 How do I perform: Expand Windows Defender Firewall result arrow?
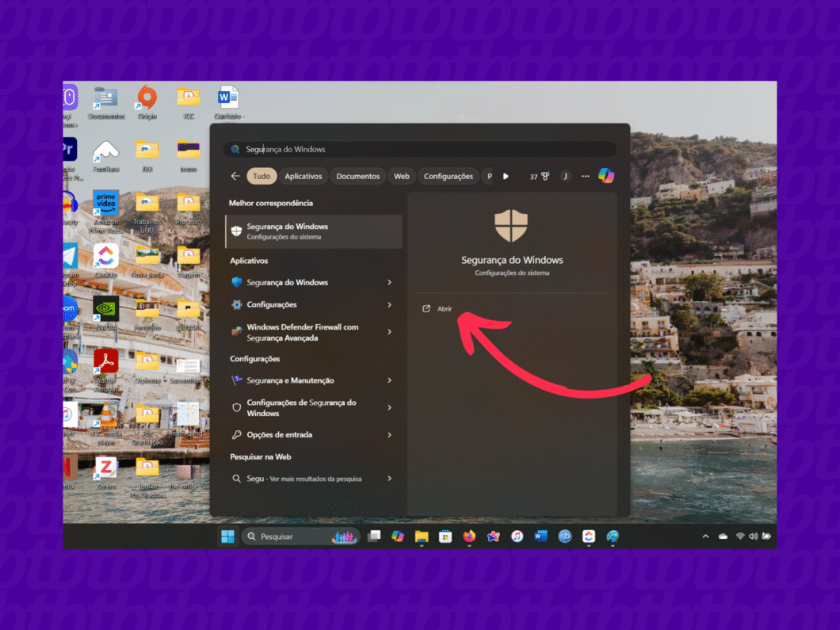pos(389,332)
